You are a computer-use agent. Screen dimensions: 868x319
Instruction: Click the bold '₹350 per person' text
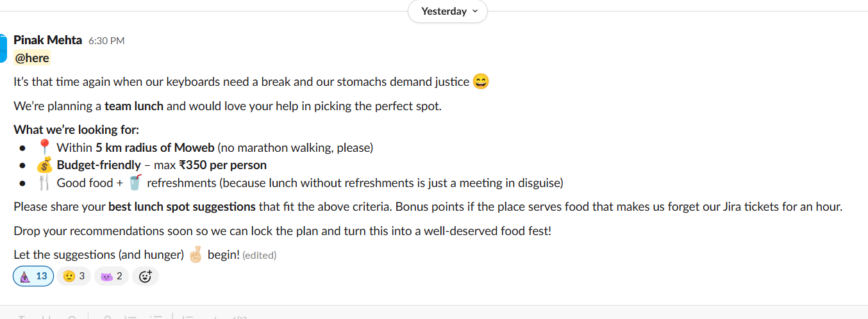[x=222, y=165]
